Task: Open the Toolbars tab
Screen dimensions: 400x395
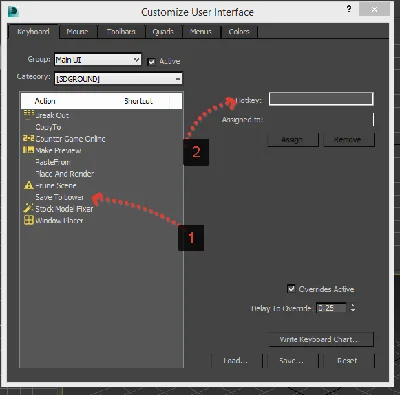Action: pyautogui.click(x=121, y=32)
